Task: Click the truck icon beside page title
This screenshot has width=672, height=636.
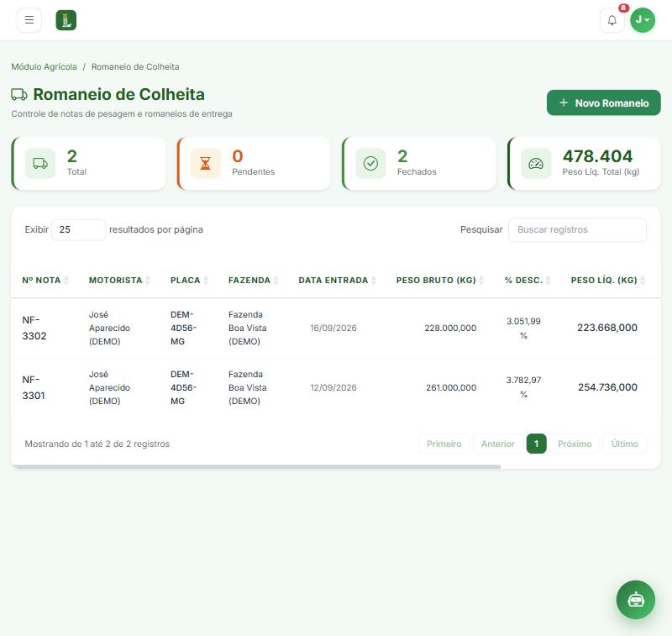Action: pos(18,95)
